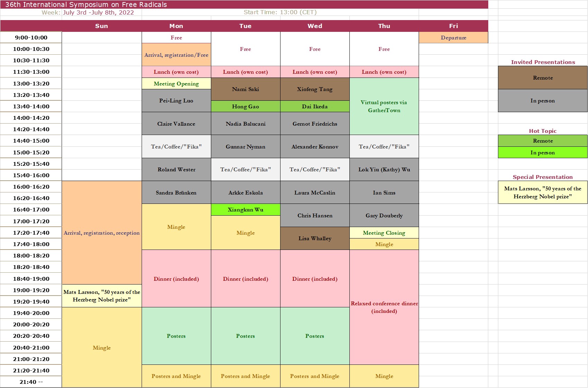Viewport: 588px width, 388px height.
Task: Click the 21:40 -- time row label
Action: pyautogui.click(x=31, y=382)
